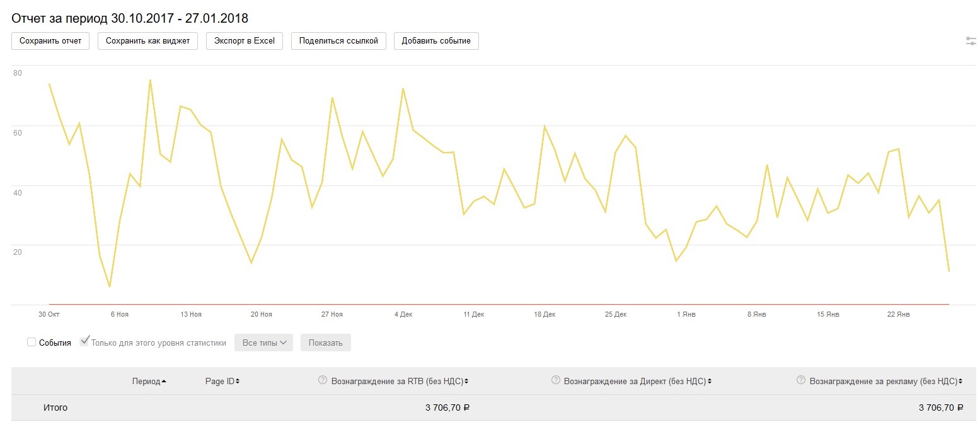Image resolution: width=980 pixels, height=422 pixels.
Task: Sort by Вознаграждение за рекламу column
Action: [883, 381]
